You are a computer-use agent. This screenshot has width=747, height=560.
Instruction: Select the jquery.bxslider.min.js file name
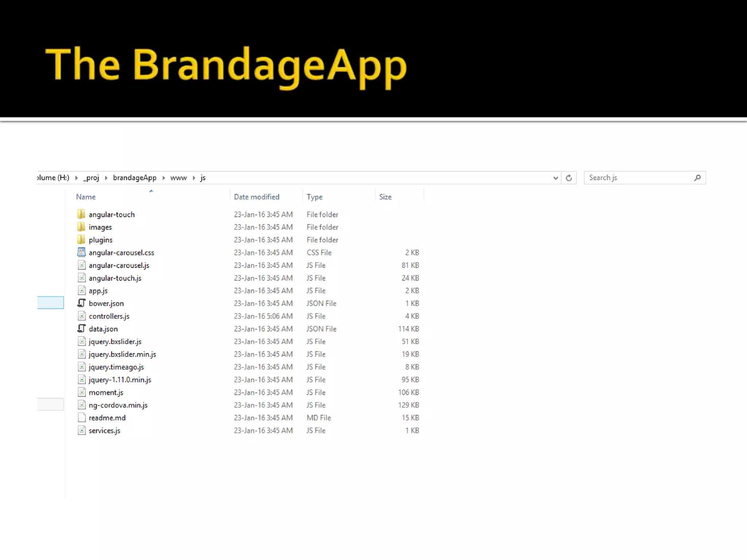[x=122, y=354]
